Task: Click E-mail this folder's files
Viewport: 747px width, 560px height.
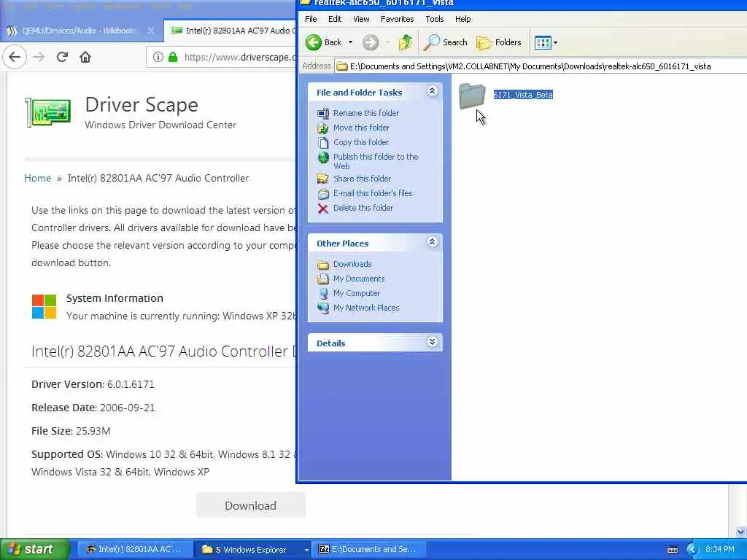Action: (x=373, y=193)
